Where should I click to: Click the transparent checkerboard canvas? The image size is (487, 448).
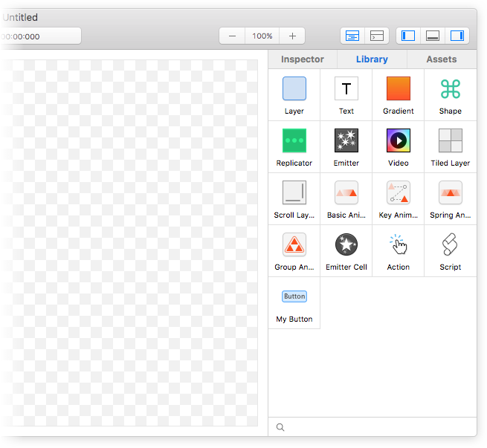(130, 243)
